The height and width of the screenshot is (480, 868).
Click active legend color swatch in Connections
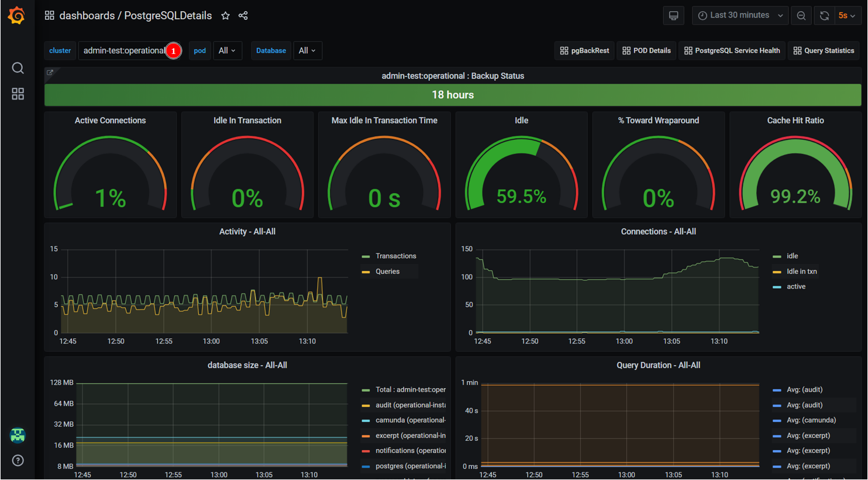tap(777, 287)
